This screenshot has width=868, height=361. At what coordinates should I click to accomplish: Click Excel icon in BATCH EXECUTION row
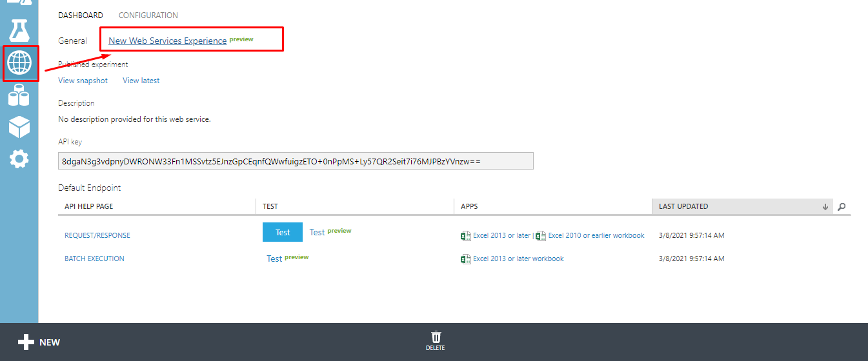tap(465, 259)
